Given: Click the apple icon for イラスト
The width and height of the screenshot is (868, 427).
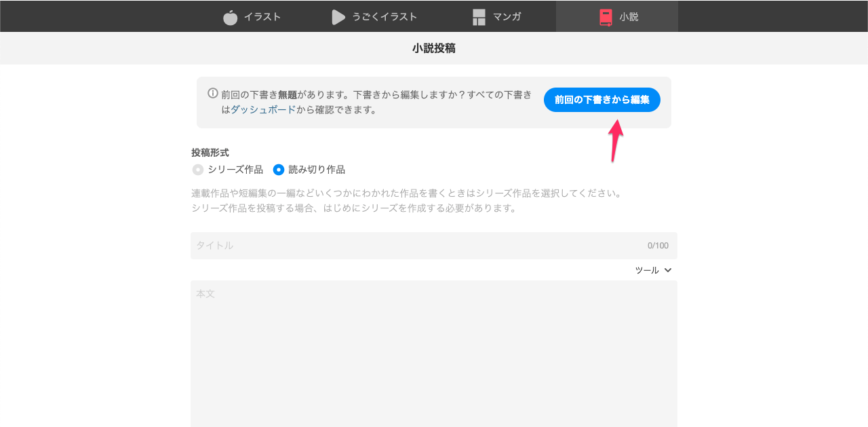Looking at the screenshot, I should 231,17.
